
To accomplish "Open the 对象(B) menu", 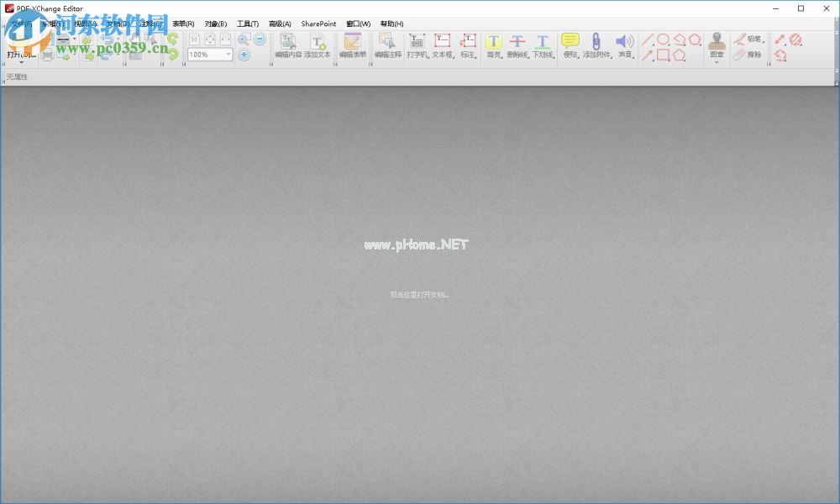I will pos(215,24).
